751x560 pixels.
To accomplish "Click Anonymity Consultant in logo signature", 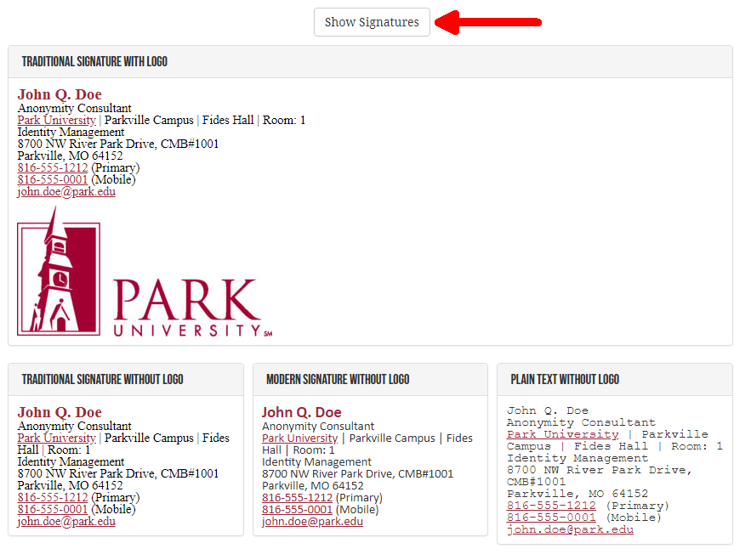I will click(x=74, y=109).
